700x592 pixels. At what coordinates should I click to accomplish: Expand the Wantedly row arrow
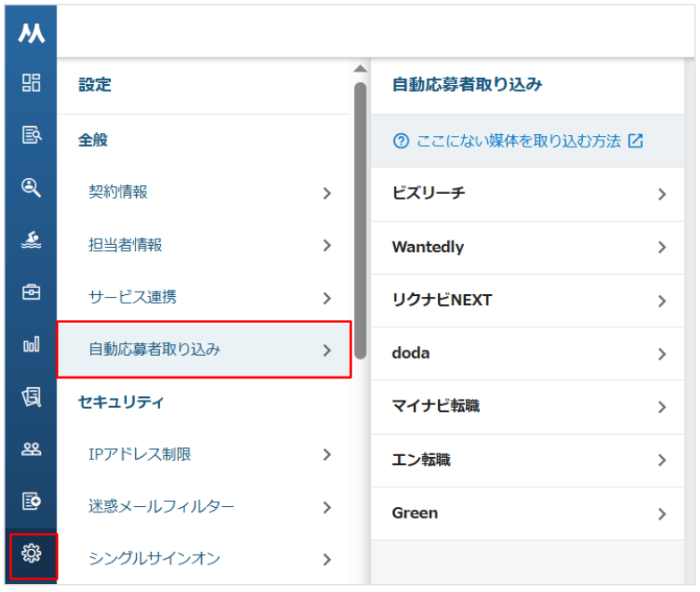pos(662,248)
